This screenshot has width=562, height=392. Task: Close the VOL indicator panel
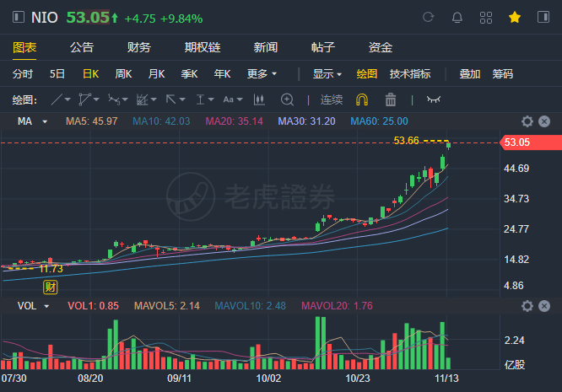[544, 305]
